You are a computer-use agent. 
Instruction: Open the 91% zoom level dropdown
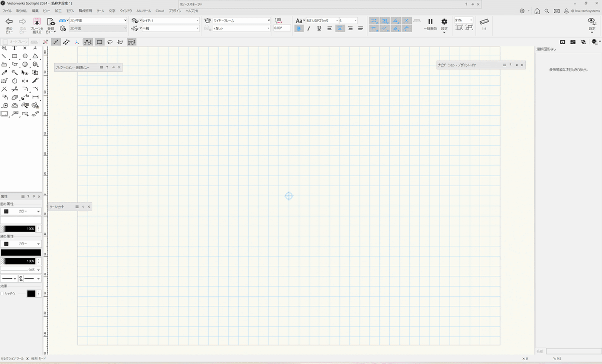(464, 20)
